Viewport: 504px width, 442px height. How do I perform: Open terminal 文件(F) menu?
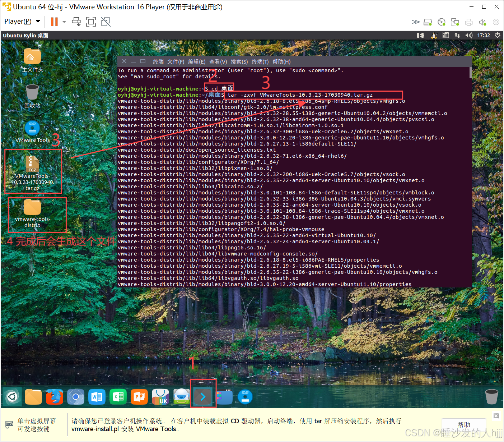tap(176, 62)
